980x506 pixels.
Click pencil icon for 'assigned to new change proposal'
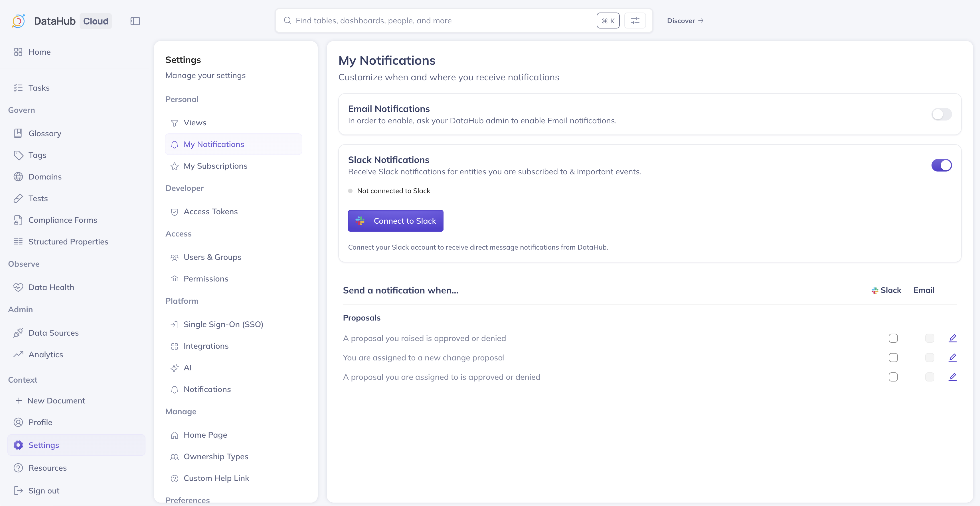pyautogui.click(x=952, y=357)
